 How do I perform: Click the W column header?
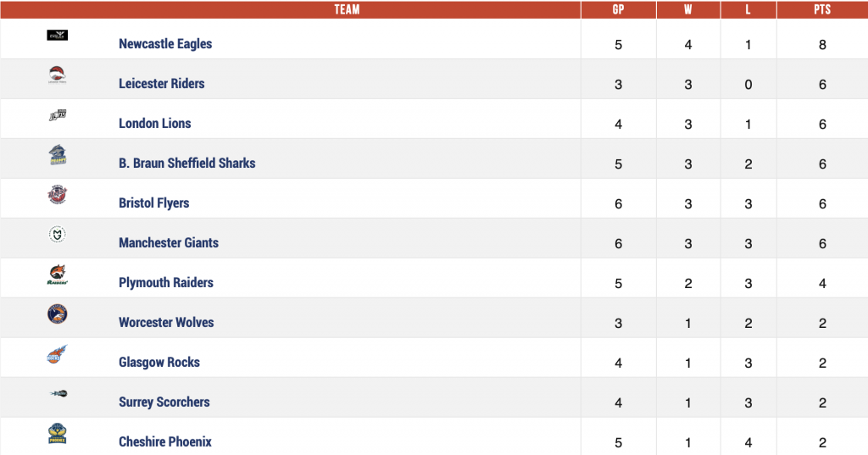point(688,9)
